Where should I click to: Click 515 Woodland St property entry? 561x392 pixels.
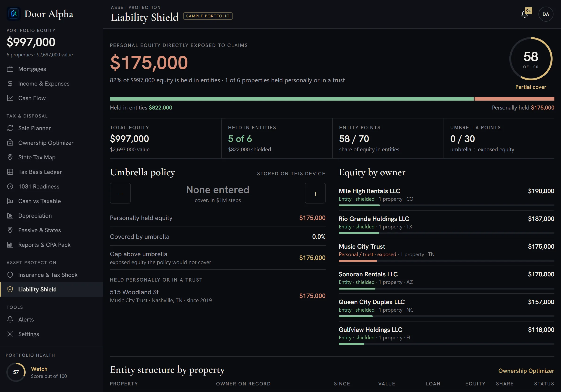click(x=218, y=296)
